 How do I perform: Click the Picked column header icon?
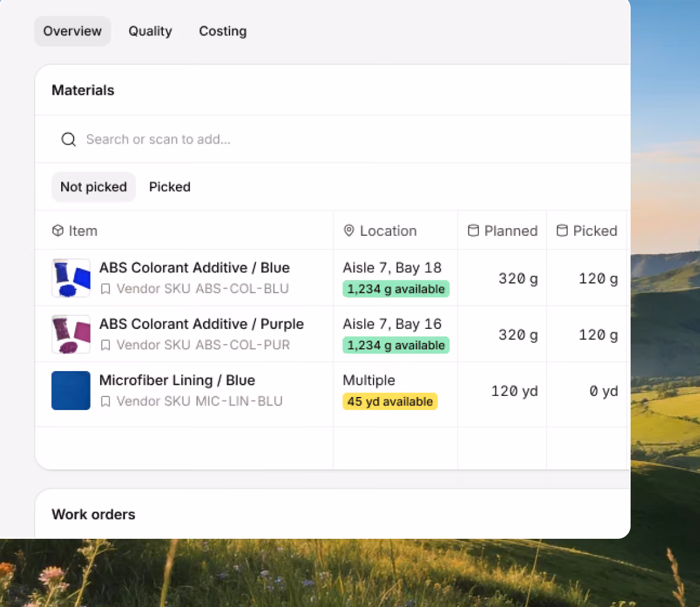[562, 231]
